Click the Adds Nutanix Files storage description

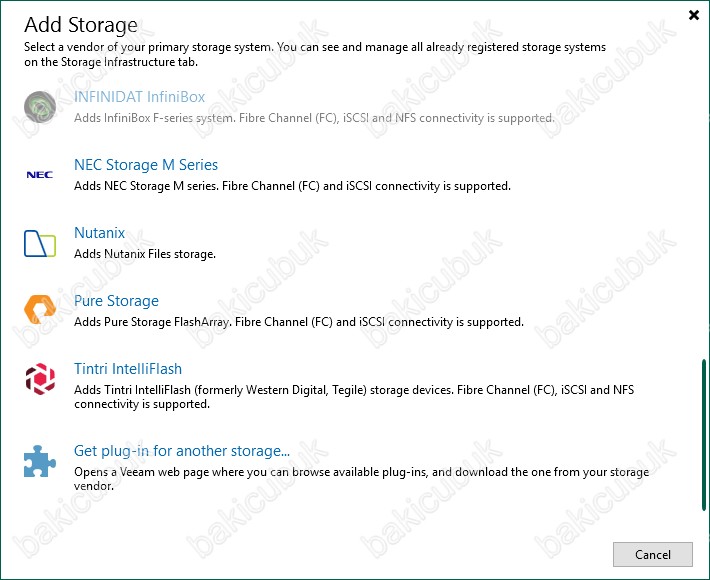[145, 254]
